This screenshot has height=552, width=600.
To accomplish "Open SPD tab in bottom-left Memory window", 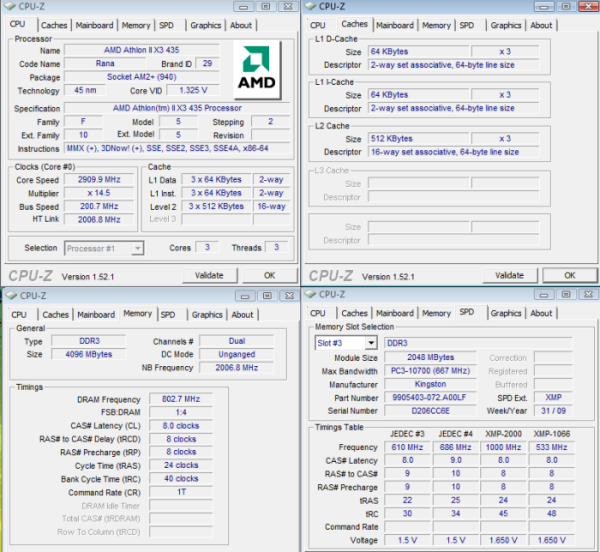I will (x=168, y=314).
